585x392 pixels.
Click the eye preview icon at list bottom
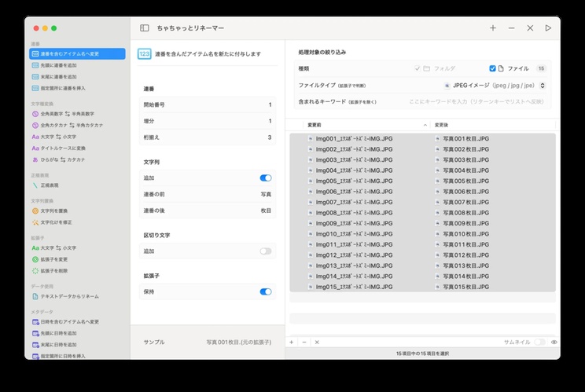tap(554, 342)
